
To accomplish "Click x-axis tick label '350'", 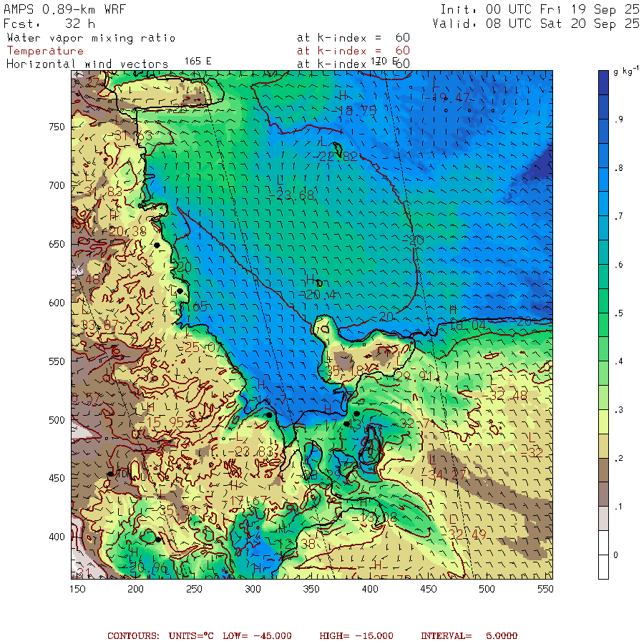I will (311, 589).
